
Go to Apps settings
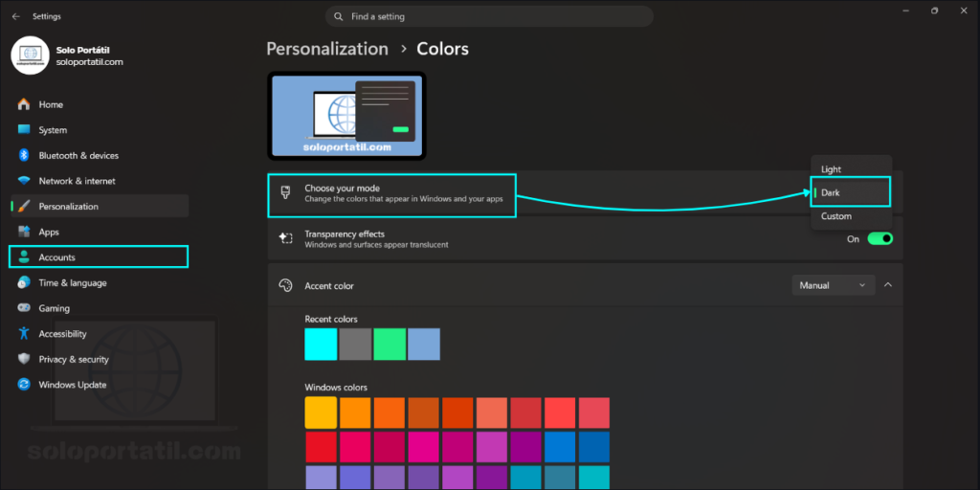point(100,232)
